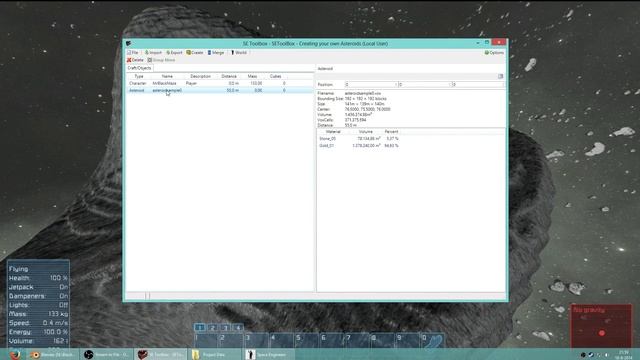
Task: Select the Character row for the player
Action: pyautogui.click(x=220, y=83)
